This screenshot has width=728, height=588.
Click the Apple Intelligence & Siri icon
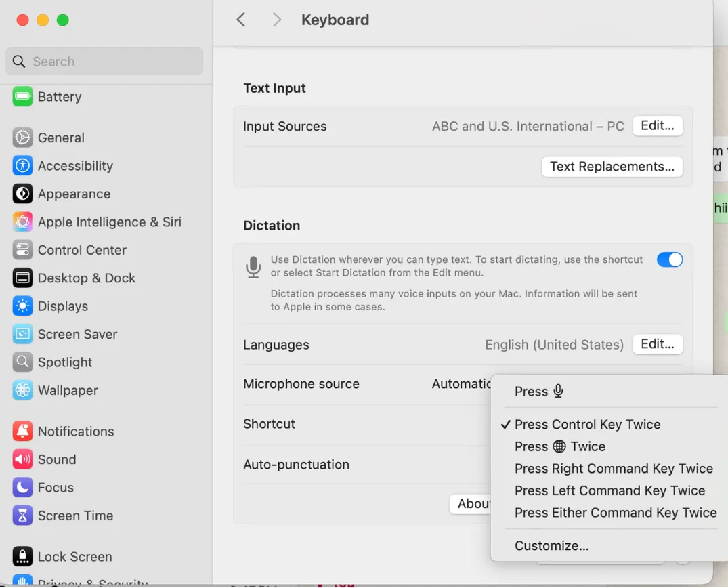tap(22, 222)
